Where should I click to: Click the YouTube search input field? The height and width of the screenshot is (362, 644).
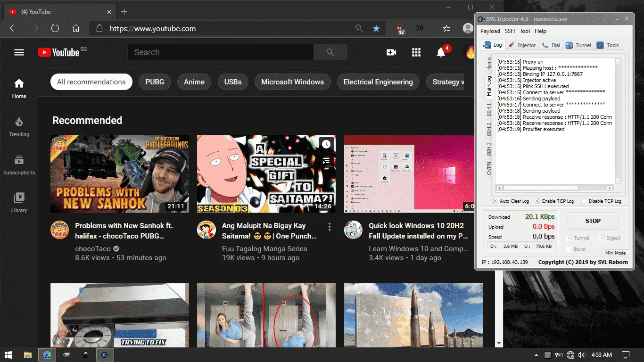click(x=221, y=52)
